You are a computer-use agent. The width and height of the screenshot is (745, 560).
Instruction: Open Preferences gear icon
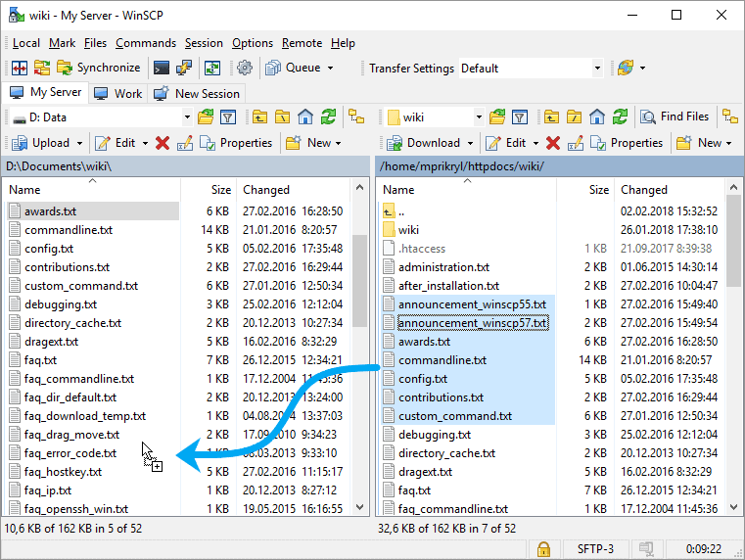coord(245,68)
